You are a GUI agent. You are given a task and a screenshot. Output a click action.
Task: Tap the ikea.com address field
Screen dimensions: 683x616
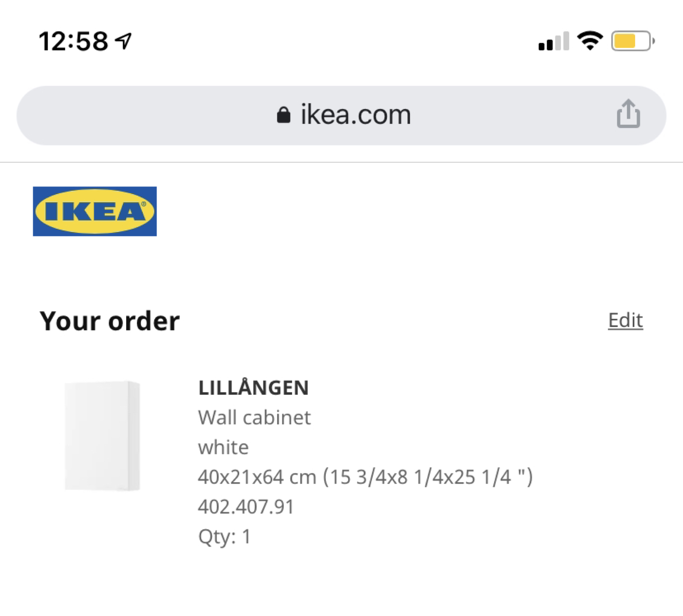pos(341,115)
